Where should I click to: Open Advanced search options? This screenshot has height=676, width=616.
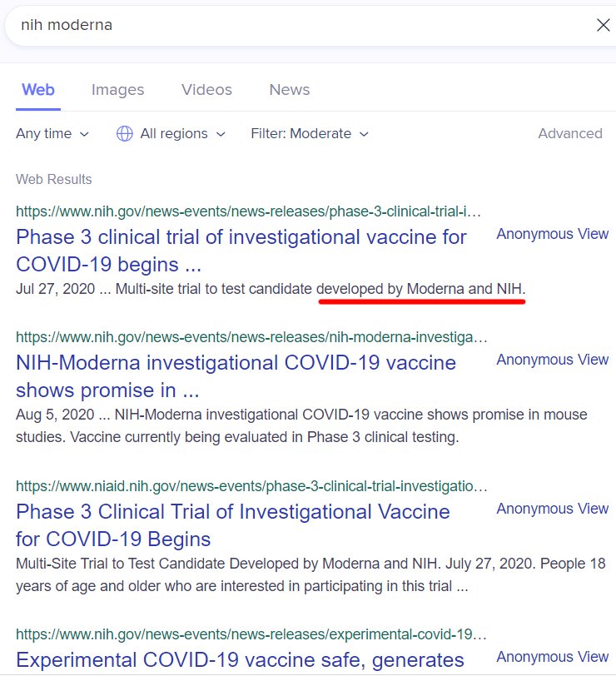coord(570,134)
